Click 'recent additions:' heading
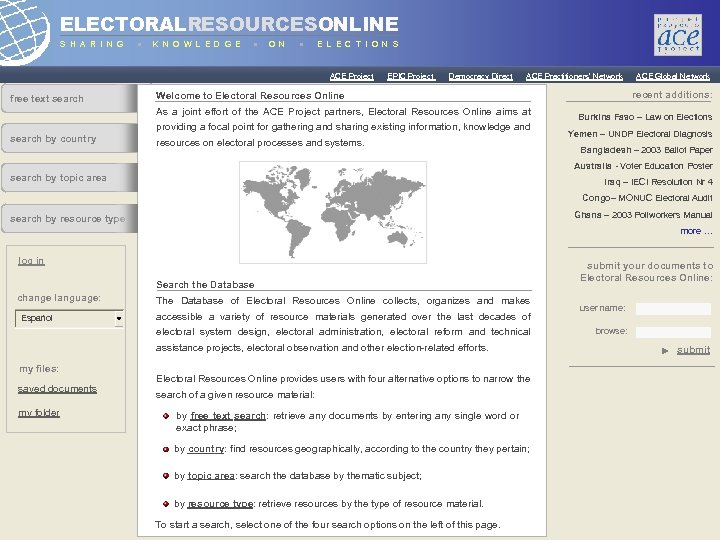 tap(672, 95)
